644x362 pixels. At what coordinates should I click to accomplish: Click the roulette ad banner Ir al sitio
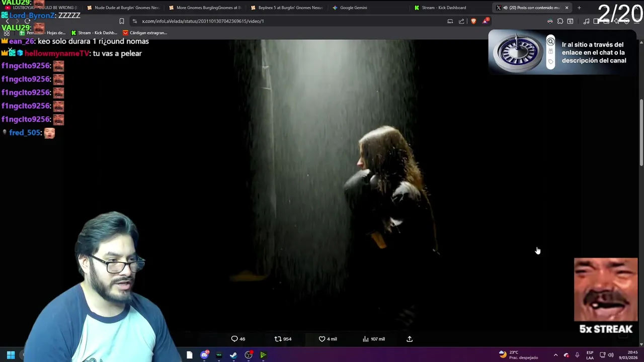(562, 52)
